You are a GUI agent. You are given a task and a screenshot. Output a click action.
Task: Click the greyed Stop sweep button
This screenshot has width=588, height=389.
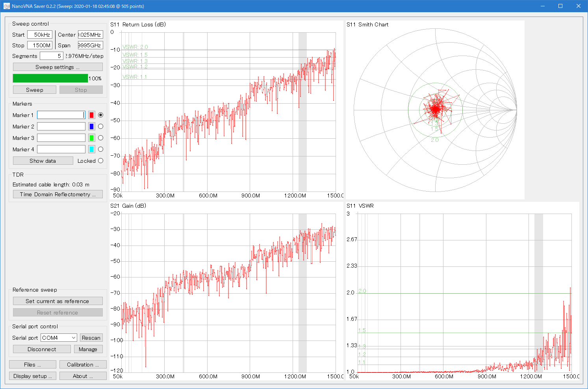pyautogui.click(x=81, y=90)
